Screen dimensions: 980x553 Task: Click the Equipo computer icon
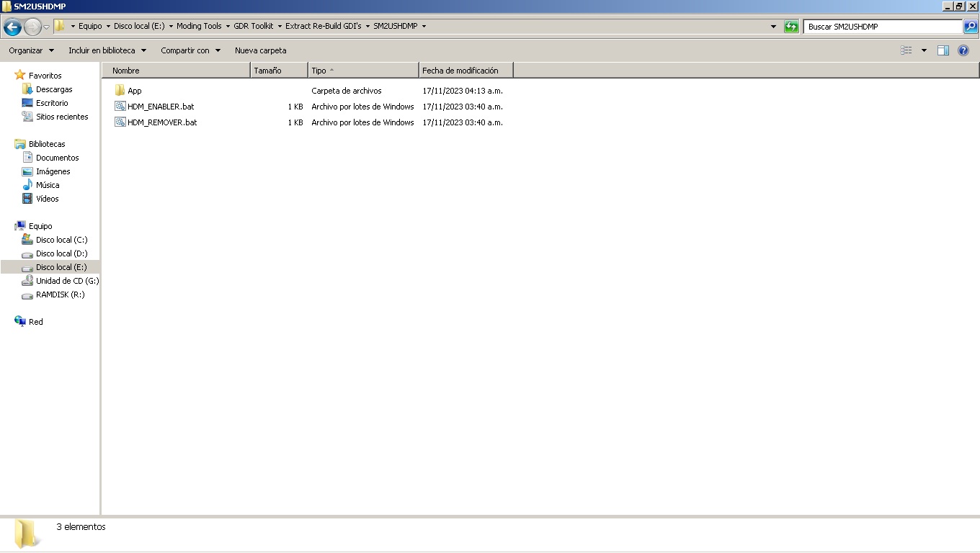pos(20,226)
